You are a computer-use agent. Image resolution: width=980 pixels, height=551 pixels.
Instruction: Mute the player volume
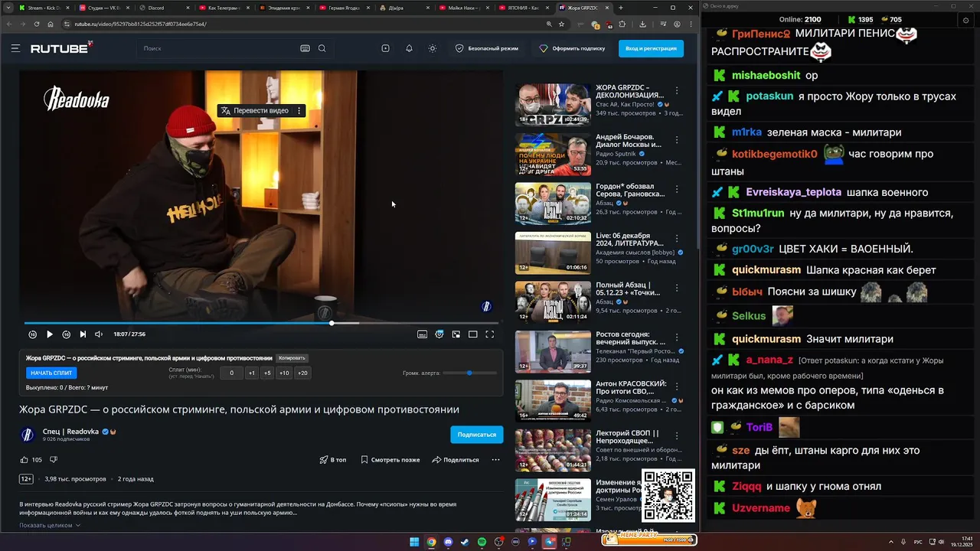pyautogui.click(x=99, y=334)
